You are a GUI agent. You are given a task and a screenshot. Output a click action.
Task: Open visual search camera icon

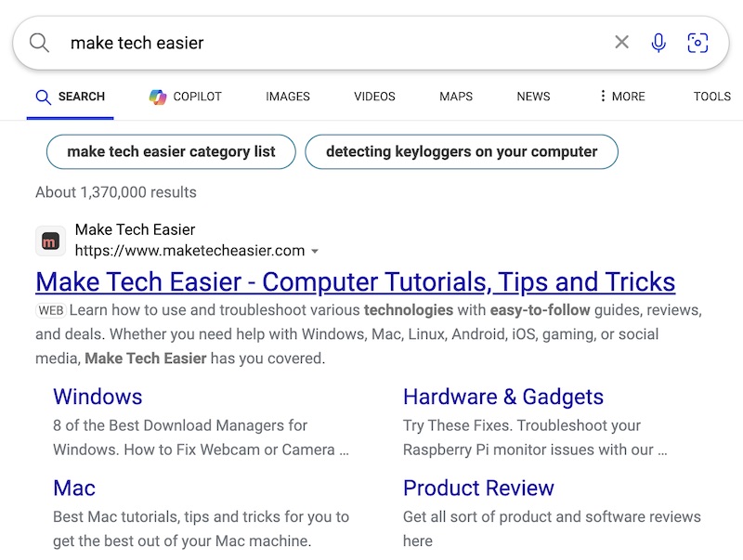(x=697, y=42)
